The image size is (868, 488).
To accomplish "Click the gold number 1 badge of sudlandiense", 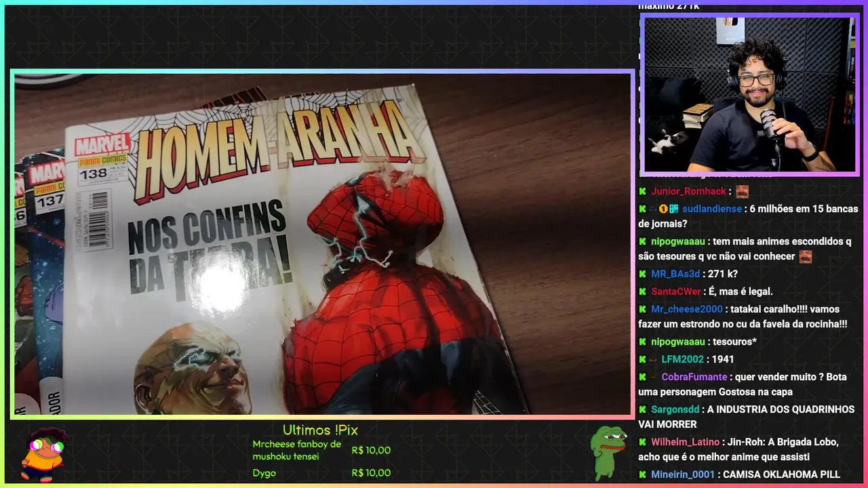I will [x=663, y=209].
